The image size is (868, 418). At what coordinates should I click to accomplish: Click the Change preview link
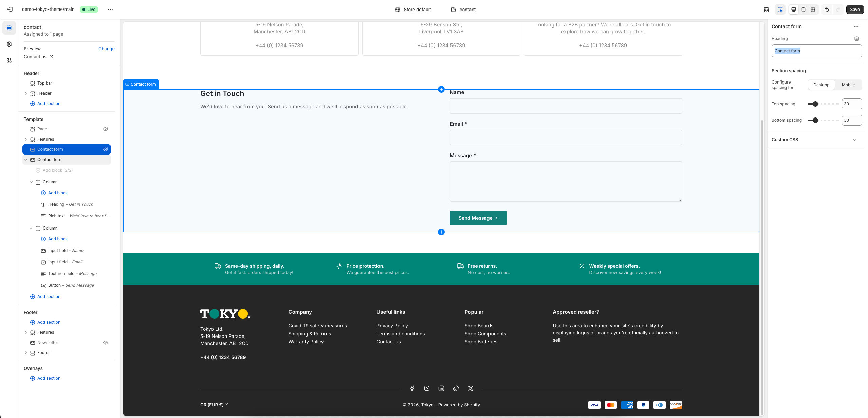tap(106, 49)
